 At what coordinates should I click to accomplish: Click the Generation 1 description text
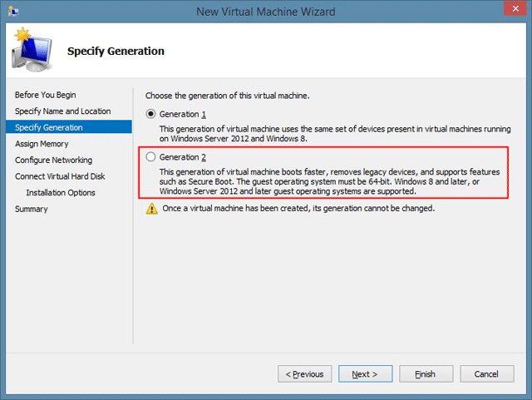coord(335,134)
